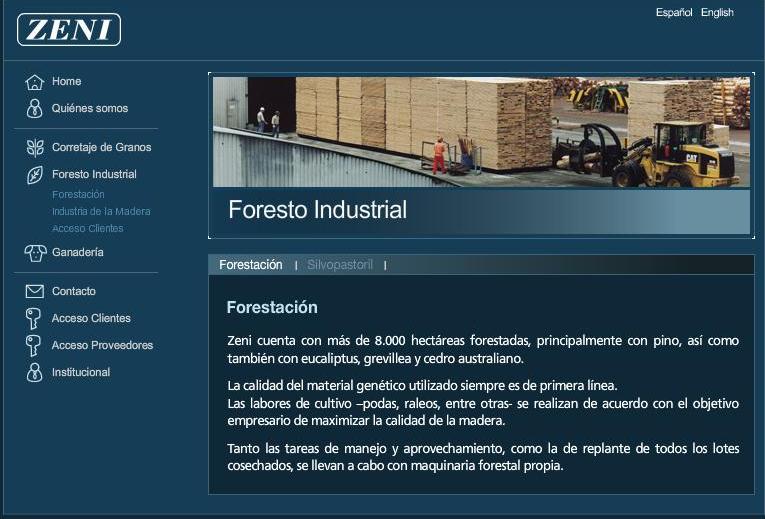Viewport: 765px width, 519px height.
Task: Switch language to English
Action: pyautogui.click(x=717, y=13)
